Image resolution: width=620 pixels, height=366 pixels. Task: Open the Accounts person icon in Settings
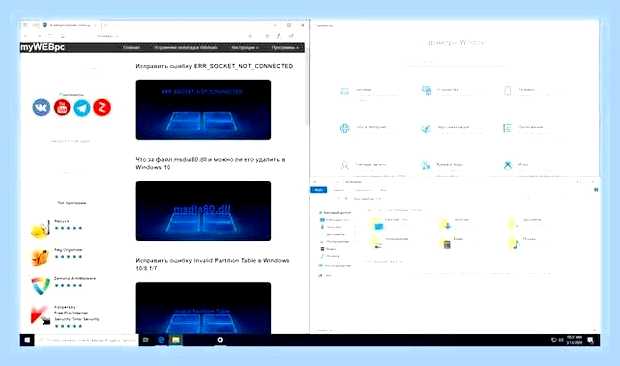[344, 165]
